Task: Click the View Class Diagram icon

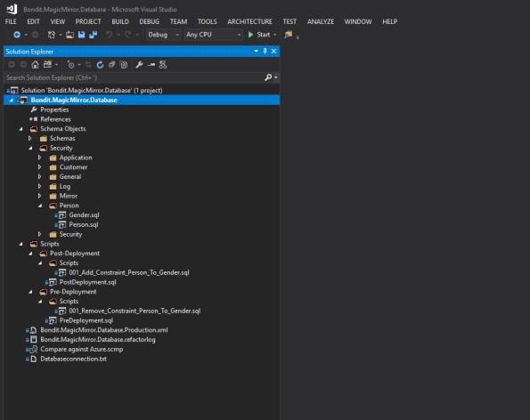Action: point(163,64)
